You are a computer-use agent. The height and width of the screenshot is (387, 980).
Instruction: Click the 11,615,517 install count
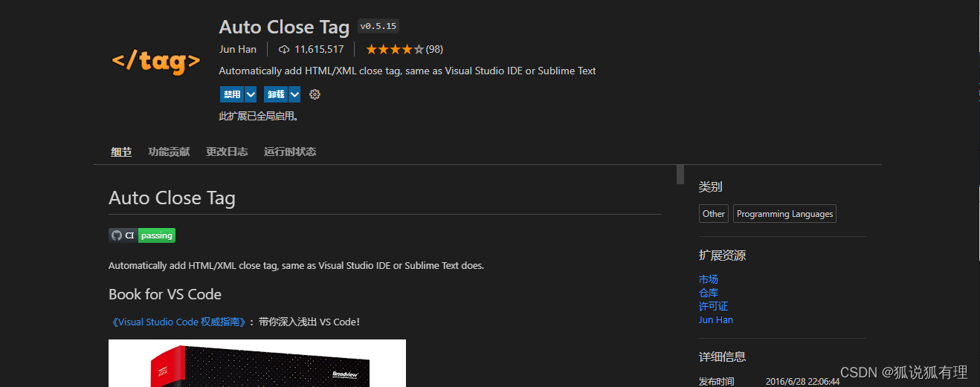(319, 50)
